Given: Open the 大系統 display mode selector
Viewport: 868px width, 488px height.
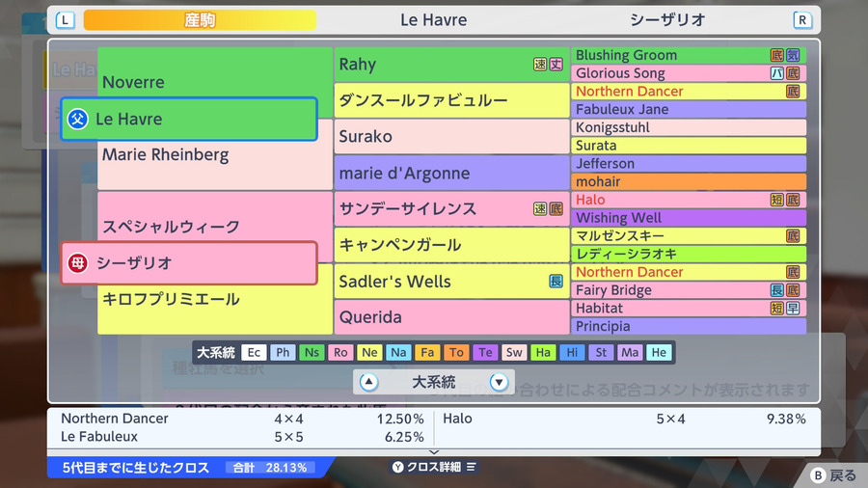Looking at the screenshot, I should pos(434,382).
